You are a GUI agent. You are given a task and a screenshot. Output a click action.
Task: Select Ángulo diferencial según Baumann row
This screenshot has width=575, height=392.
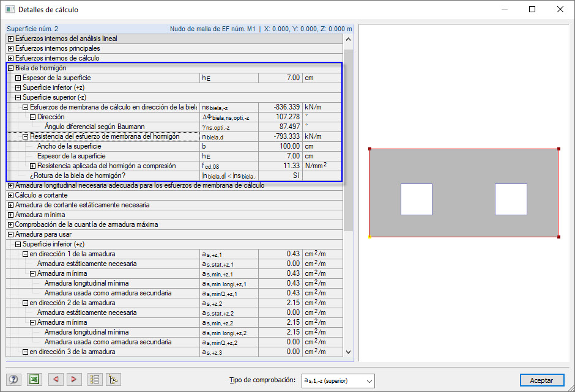pos(174,127)
